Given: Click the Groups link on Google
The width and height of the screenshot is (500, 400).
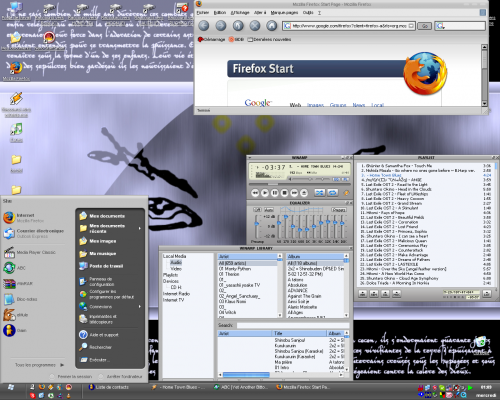Looking at the screenshot, I should coord(338,105).
